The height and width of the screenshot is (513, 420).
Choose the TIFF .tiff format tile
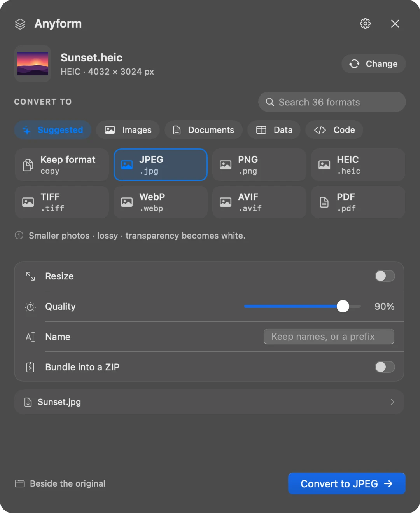[x=62, y=202]
